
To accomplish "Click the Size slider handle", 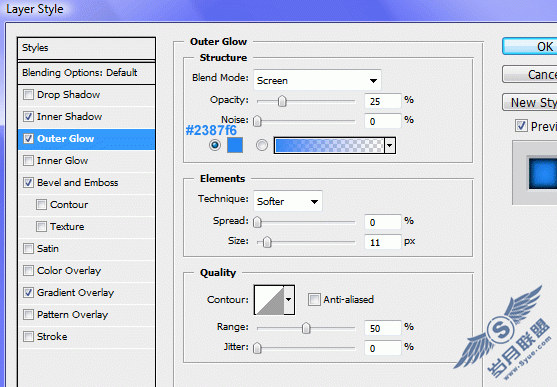I will point(267,242).
